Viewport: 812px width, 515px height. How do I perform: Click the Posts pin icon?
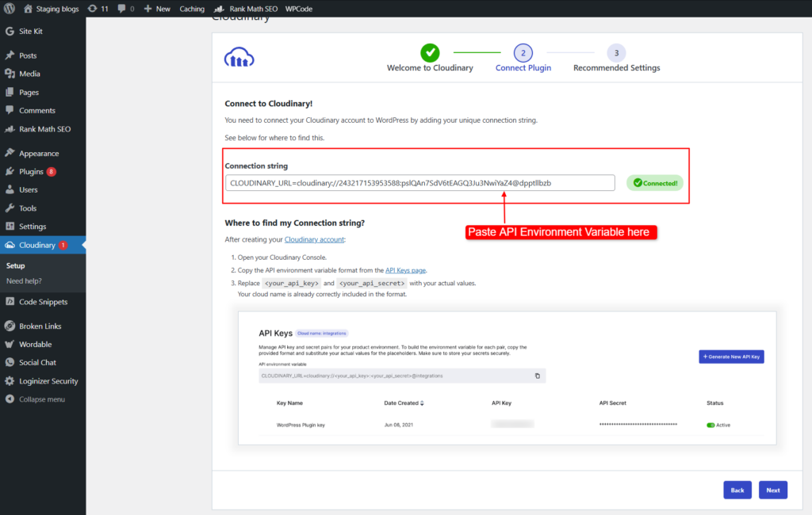[10, 55]
